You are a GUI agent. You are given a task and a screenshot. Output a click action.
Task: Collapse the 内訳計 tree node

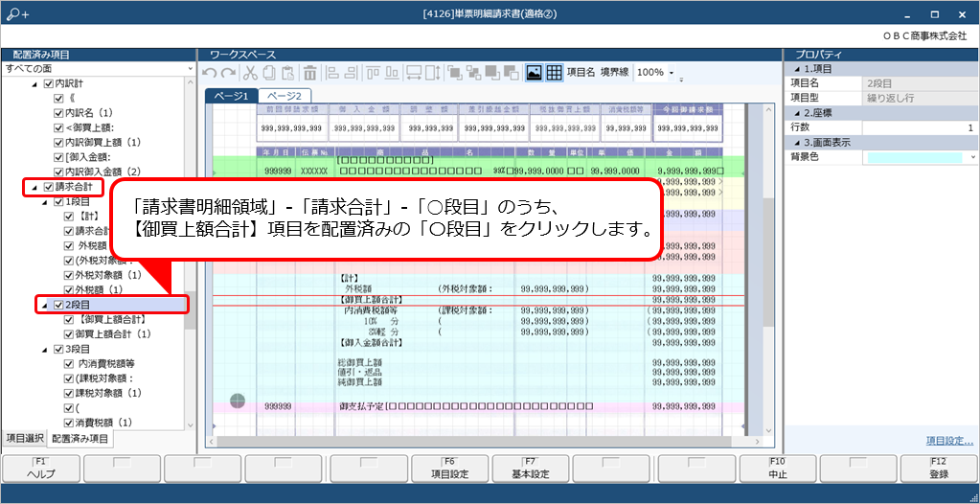click(x=34, y=83)
